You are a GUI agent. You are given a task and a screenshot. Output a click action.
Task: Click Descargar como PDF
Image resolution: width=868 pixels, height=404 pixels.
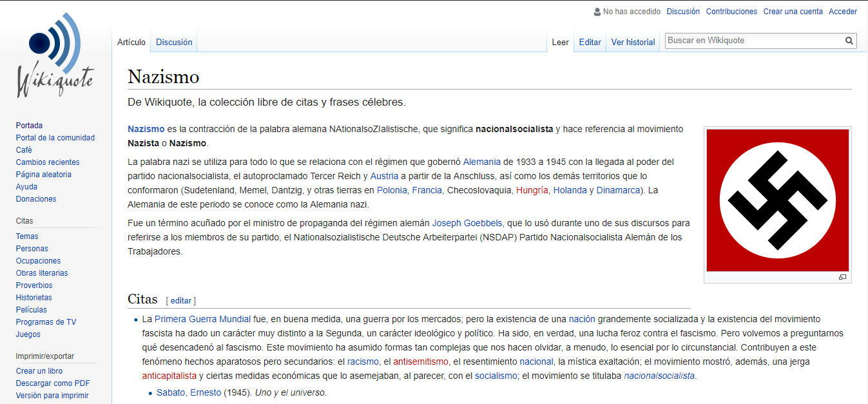pyautogui.click(x=53, y=383)
